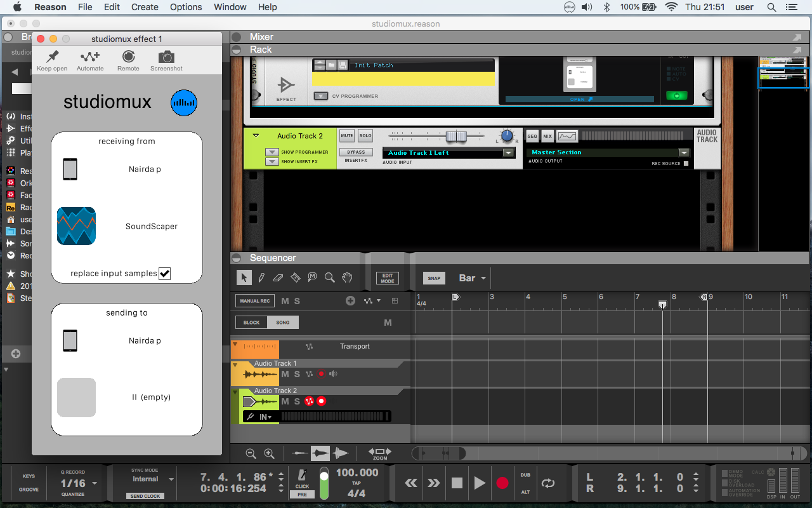Click the SoundScaper app icon
The image size is (812, 508).
[76, 226]
